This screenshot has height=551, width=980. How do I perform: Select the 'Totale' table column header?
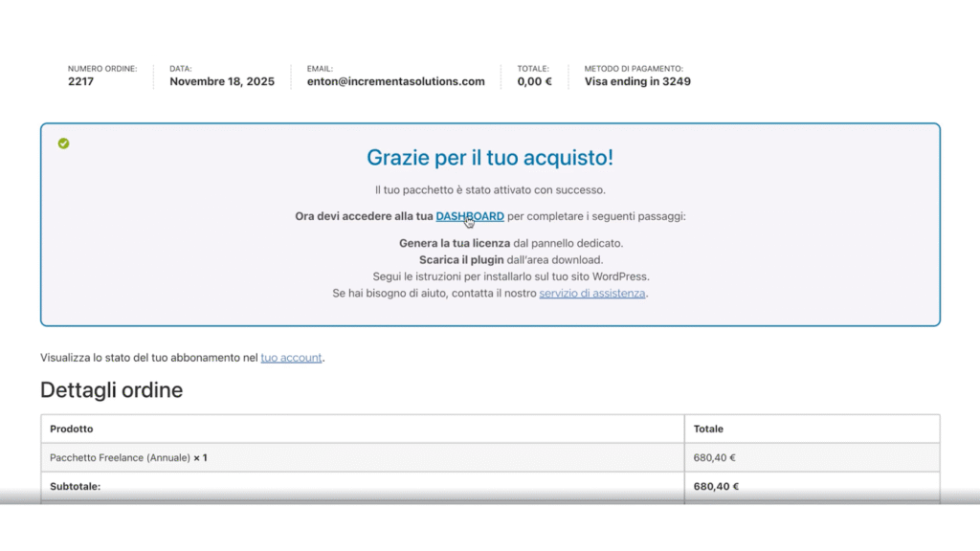[x=708, y=429]
